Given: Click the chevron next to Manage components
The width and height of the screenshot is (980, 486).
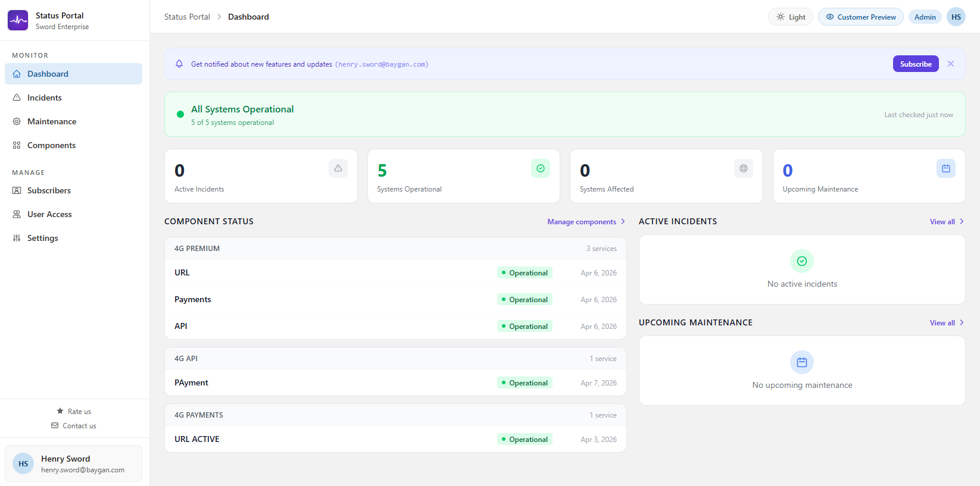Looking at the screenshot, I should coord(623,221).
